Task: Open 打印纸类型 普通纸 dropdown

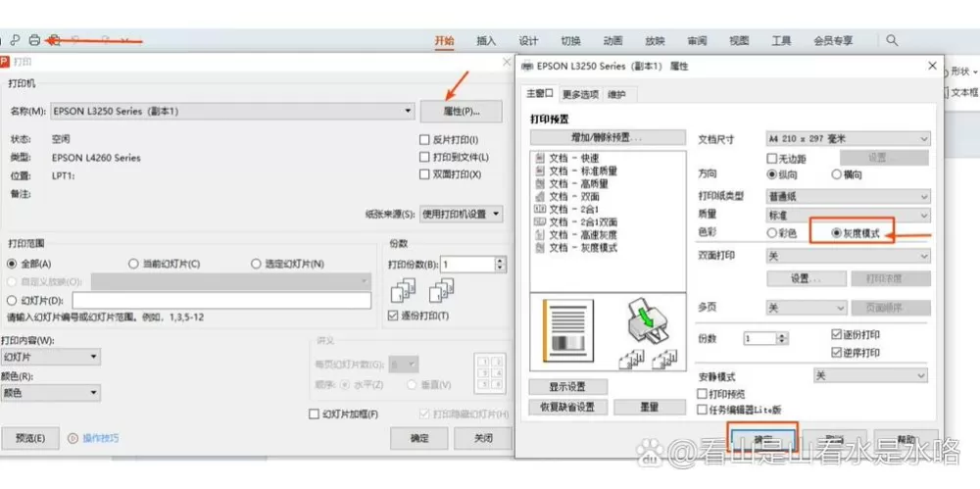Action: tap(848, 197)
